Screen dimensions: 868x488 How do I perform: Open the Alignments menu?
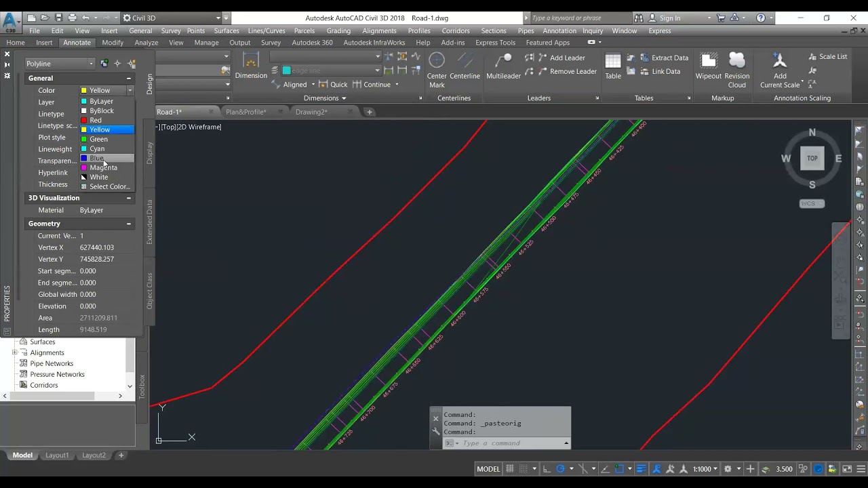[x=379, y=30]
